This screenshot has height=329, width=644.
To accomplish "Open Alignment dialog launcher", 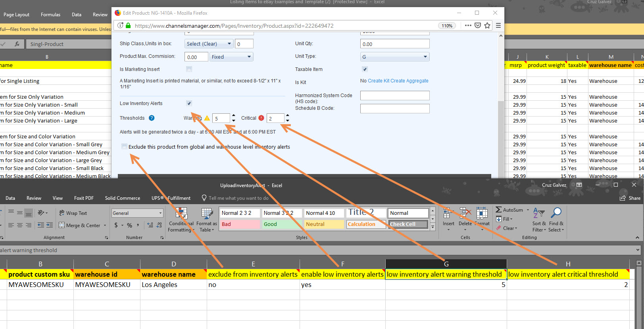I will 106,238.
